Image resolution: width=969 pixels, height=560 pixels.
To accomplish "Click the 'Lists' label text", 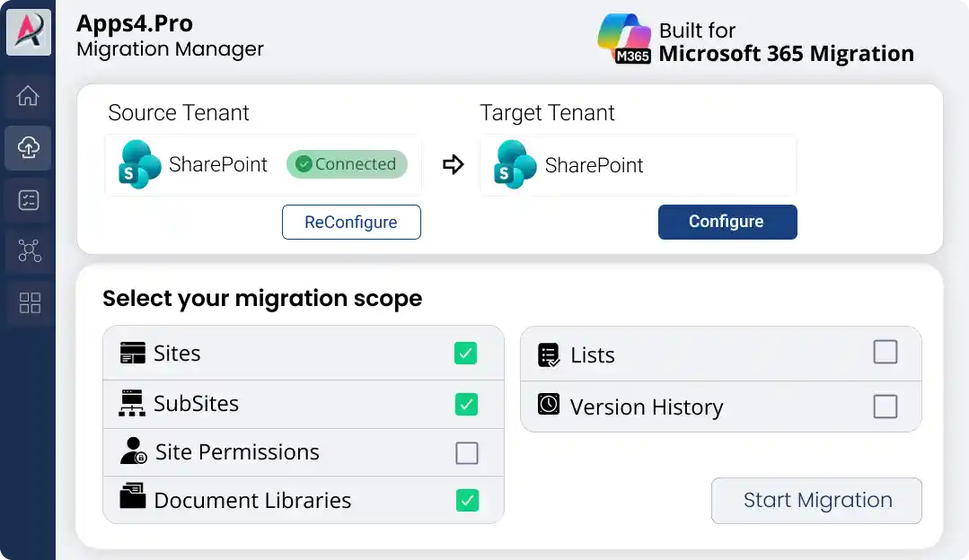I will pyautogui.click(x=593, y=355).
